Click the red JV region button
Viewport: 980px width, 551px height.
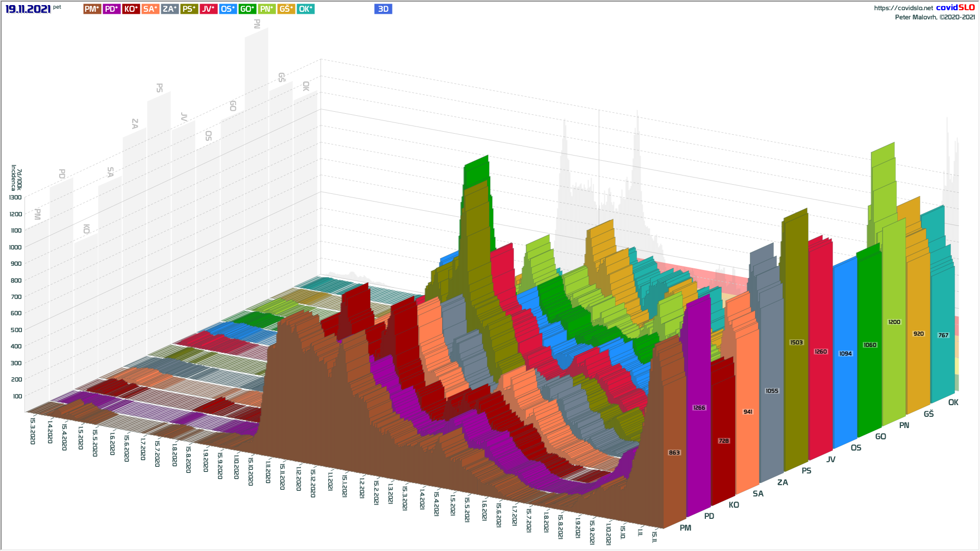click(208, 9)
